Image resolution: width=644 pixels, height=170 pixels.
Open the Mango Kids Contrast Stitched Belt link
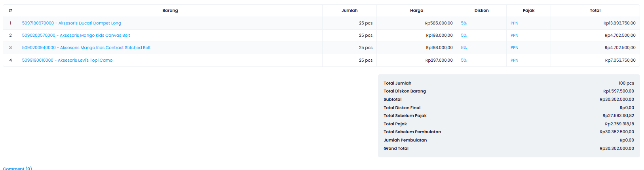pos(86,48)
